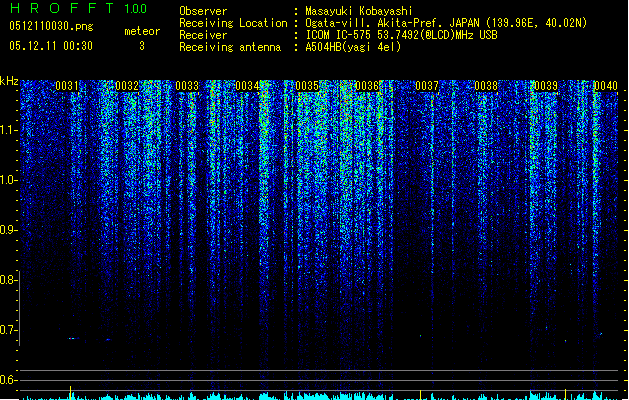This screenshot has width=629, height=400.
Task: Click the 0035 time marker
Action: [307, 86]
